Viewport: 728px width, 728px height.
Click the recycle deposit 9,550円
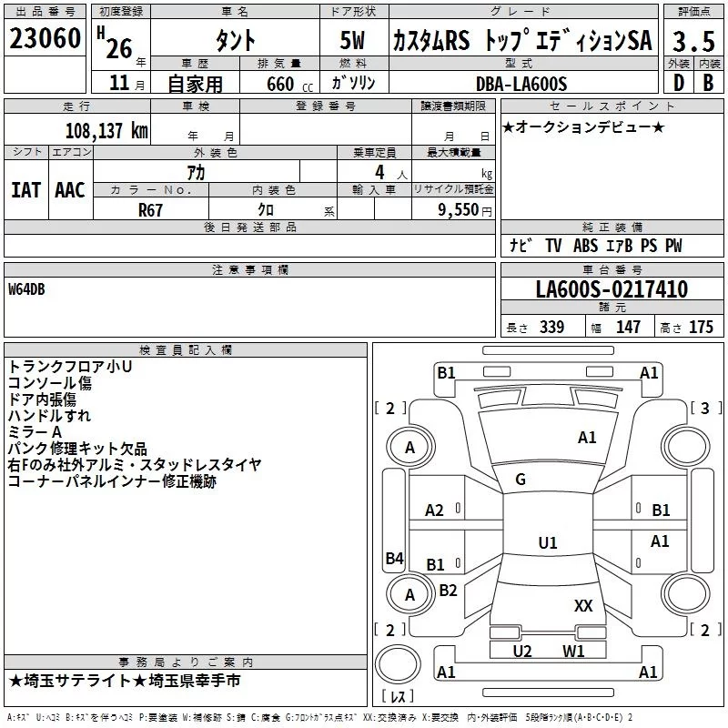[465, 210]
